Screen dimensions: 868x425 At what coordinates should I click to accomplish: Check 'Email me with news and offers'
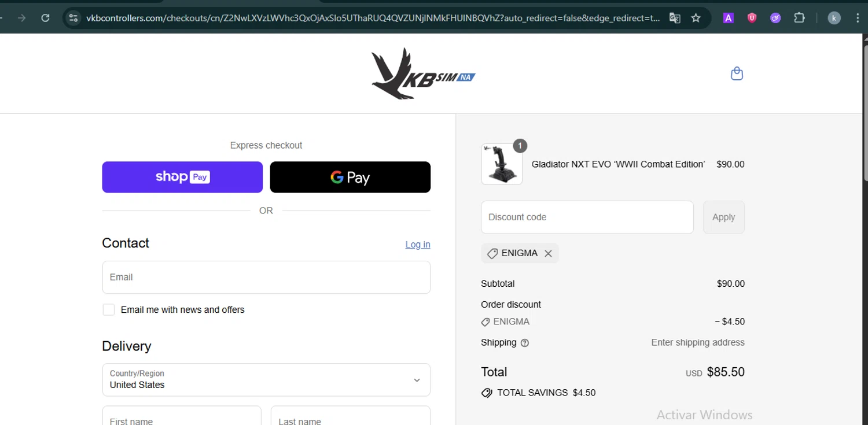(x=108, y=309)
